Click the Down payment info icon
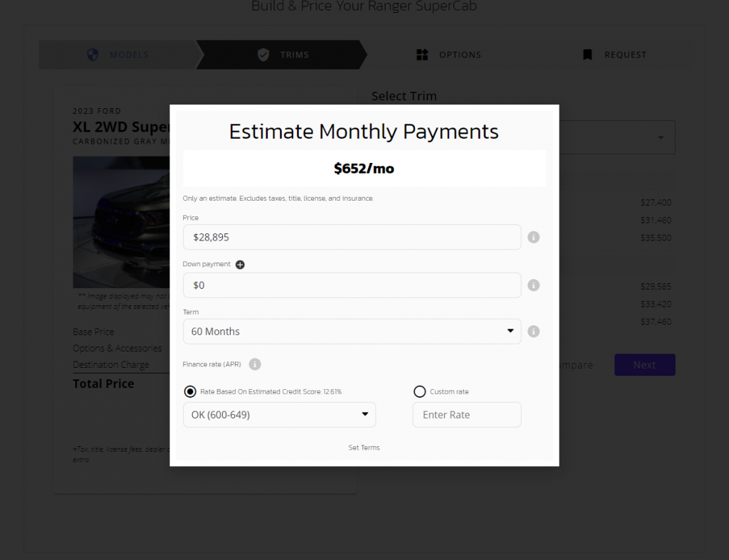This screenshot has width=729, height=560. pyautogui.click(x=533, y=285)
